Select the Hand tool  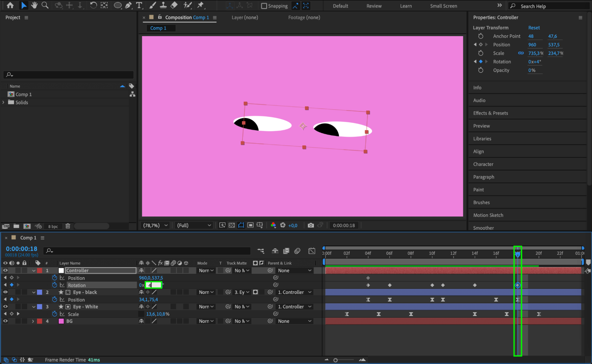point(34,5)
